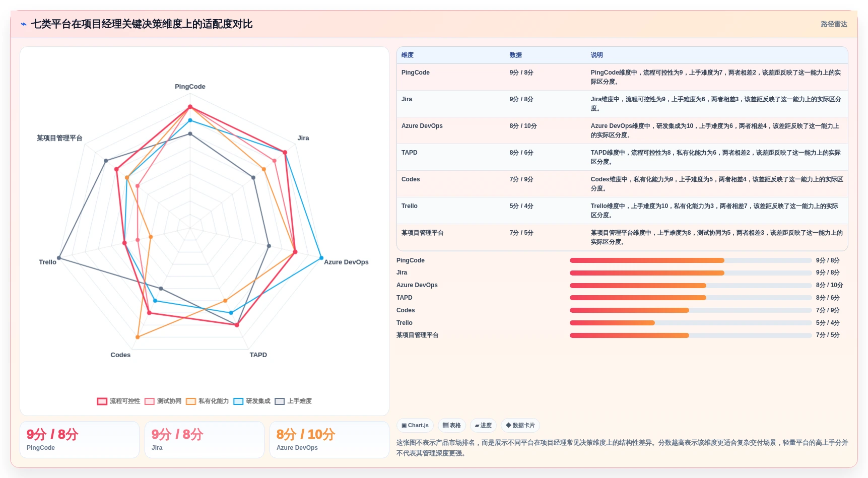The image size is (868, 478).
Task: Select the 某项目管理平台 table row name
Action: 422,233
